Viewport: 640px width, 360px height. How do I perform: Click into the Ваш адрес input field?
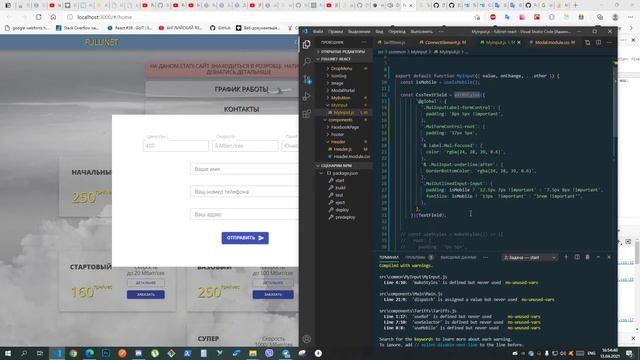click(x=244, y=214)
